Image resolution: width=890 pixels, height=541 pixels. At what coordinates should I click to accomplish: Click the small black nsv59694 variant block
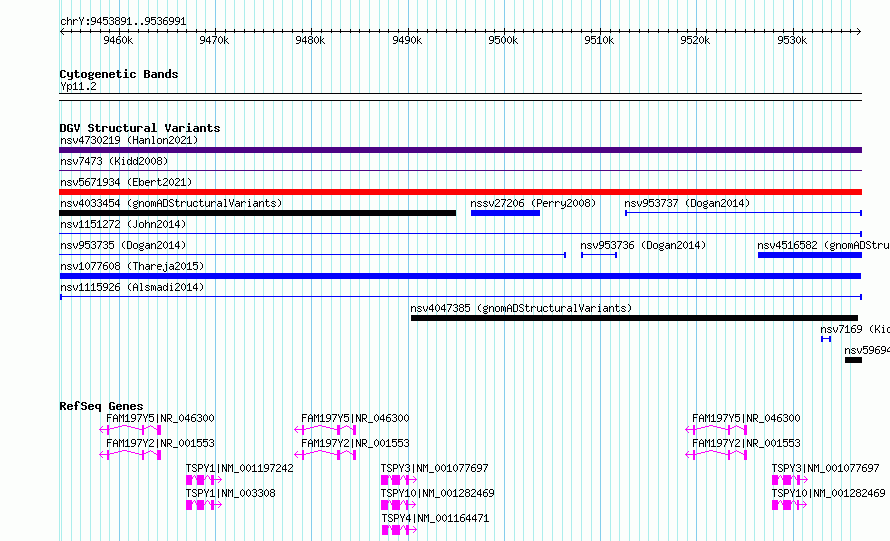click(853, 360)
